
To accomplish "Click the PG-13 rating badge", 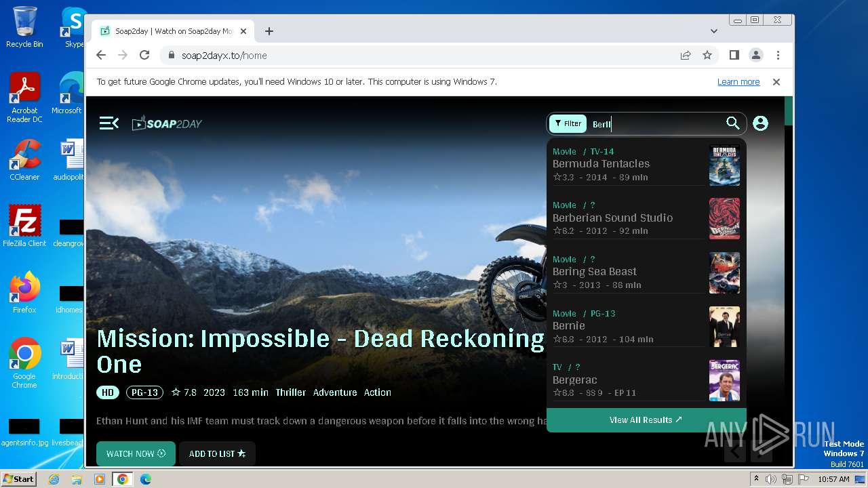I will pos(144,392).
